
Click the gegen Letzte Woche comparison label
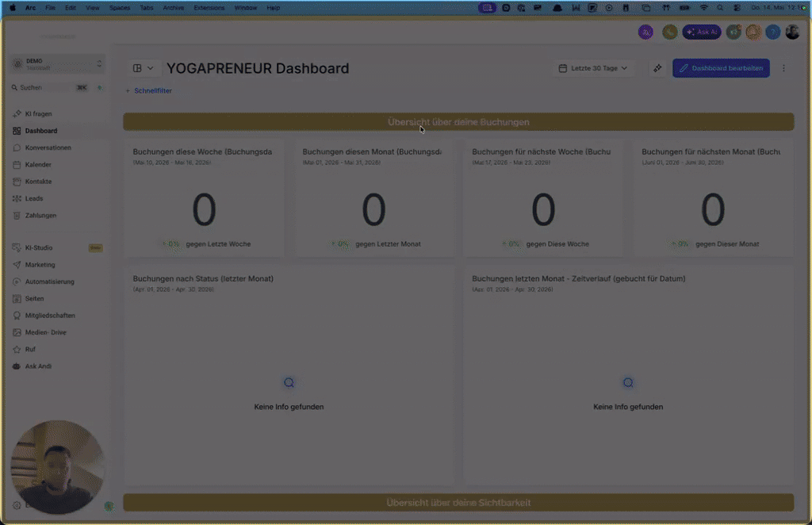(218, 244)
